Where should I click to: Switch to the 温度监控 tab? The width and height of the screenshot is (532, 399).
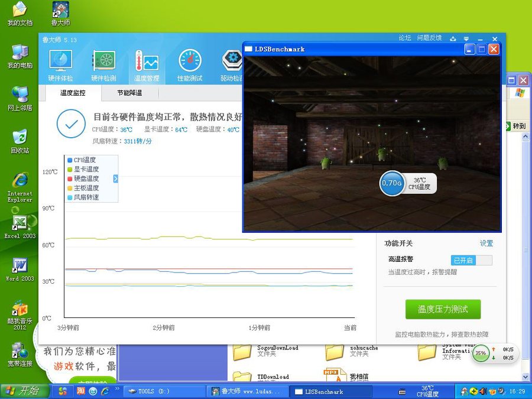point(73,93)
